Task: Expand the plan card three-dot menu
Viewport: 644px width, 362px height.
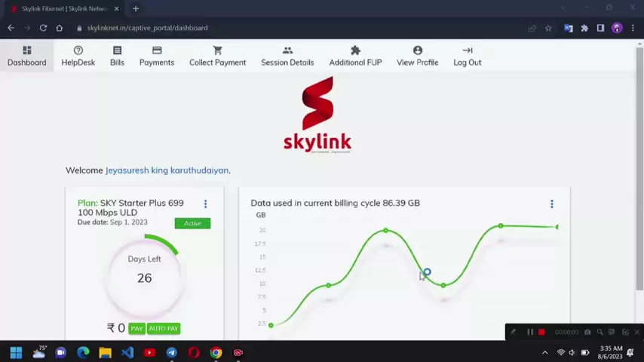Action: pyautogui.click(x=205, y=204)
